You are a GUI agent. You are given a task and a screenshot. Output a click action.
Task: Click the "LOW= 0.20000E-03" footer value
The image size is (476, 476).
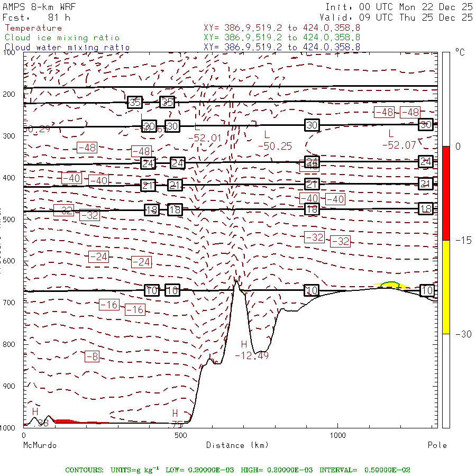pos(199,470)
